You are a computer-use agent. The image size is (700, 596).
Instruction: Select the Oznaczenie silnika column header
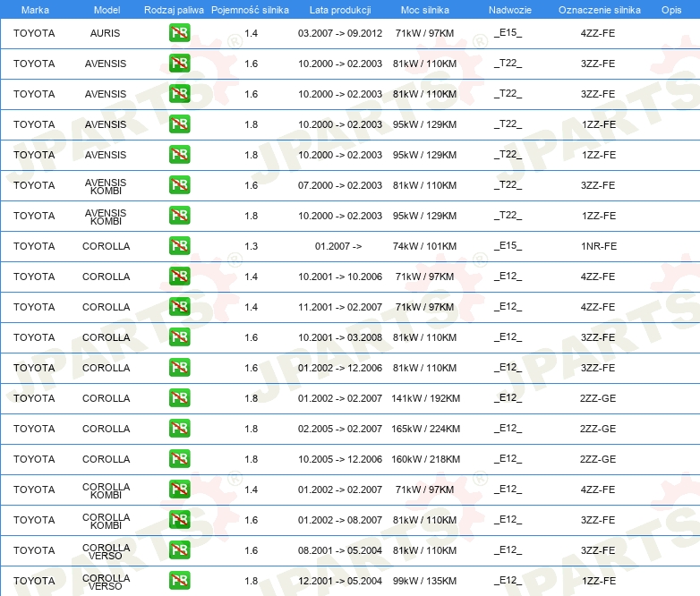tap(599, 10)
